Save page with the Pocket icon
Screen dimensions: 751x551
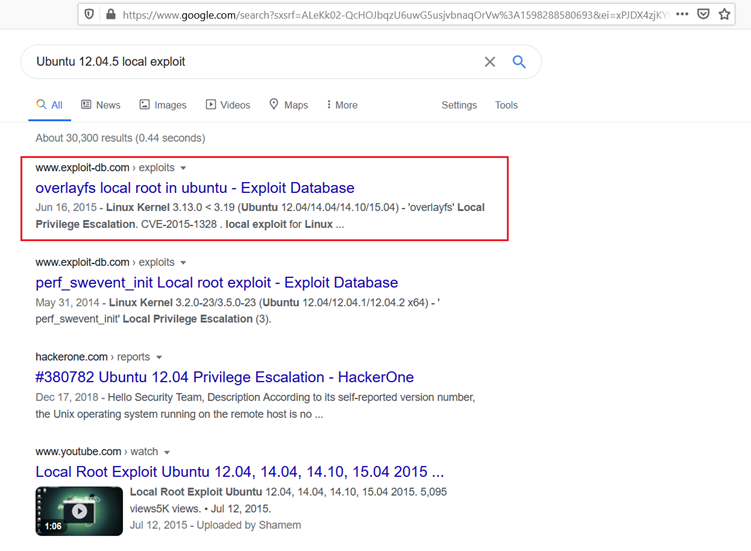[704, 15]
